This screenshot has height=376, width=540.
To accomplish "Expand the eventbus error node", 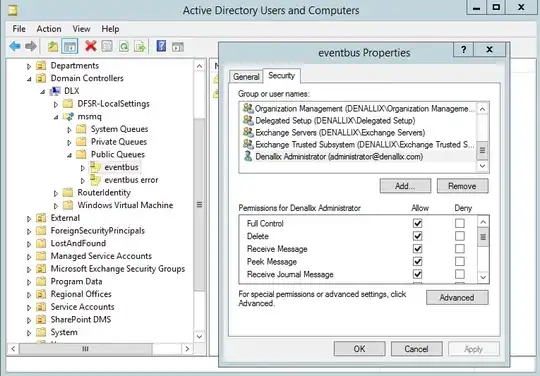I will [83, 180].
